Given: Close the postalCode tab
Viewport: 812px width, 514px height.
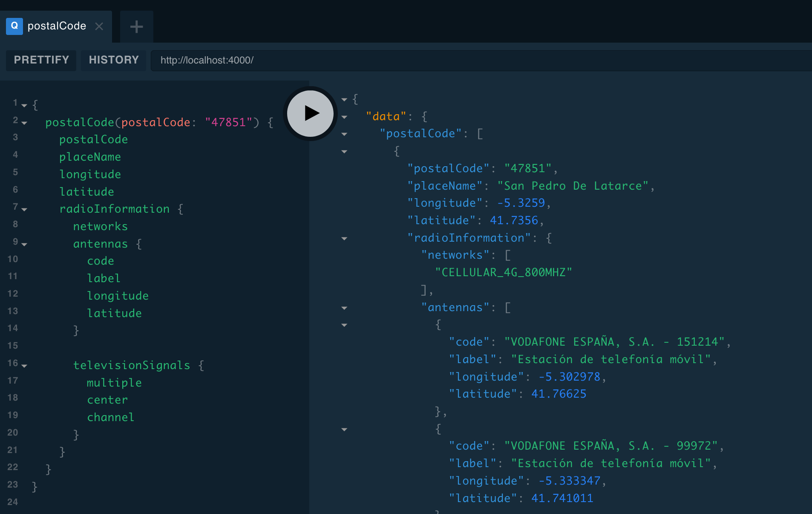Looking at the screenshot, I should pyautogui.click(x=99, y=26).
